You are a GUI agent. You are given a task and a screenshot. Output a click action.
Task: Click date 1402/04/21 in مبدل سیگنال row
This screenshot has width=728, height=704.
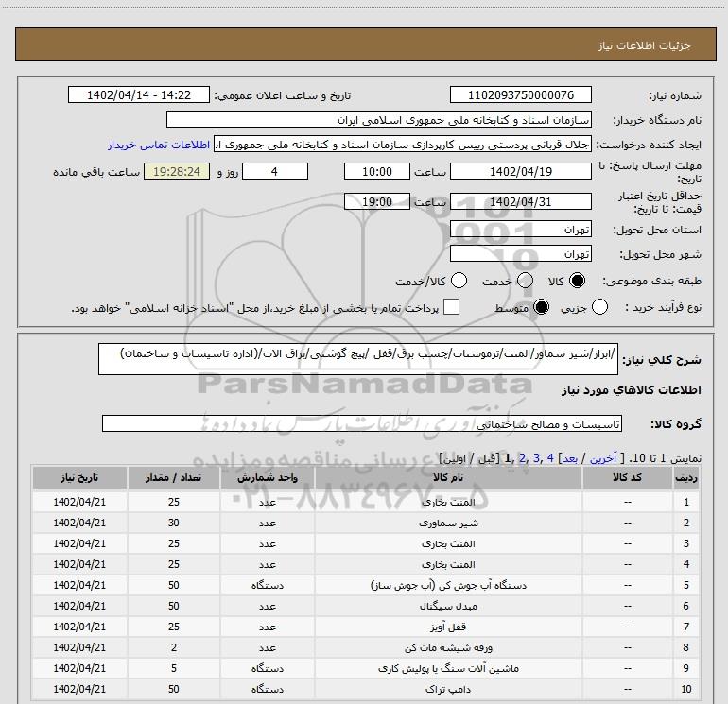click(x=79, y=606)
